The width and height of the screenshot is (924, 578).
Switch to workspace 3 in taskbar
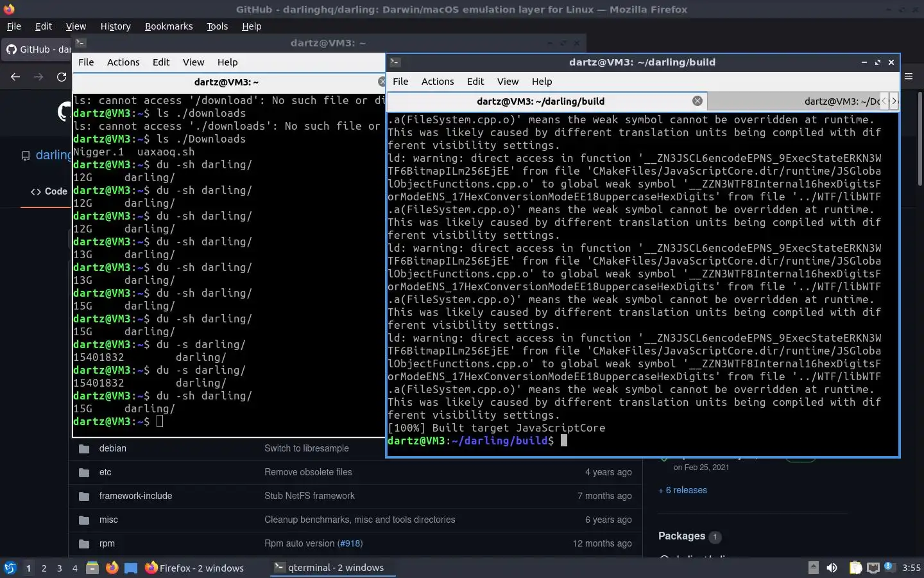pos(59,568)
